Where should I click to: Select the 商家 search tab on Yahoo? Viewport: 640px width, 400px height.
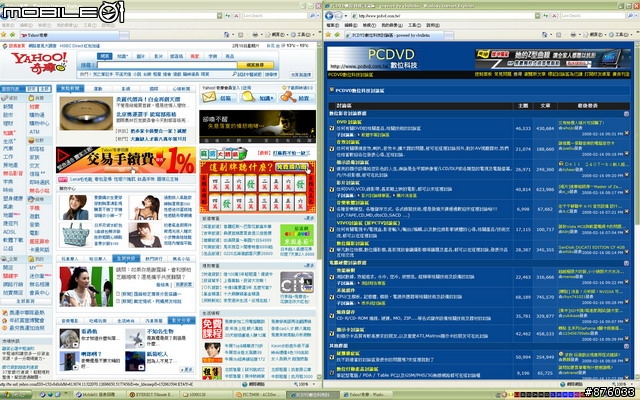pos(195,56)
